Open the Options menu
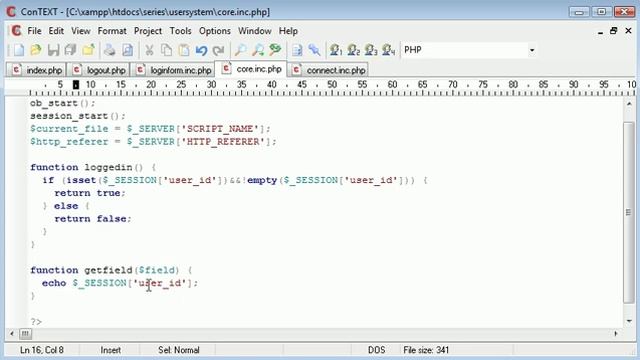This screenshot has height=360, width=640. click(215, 31)
